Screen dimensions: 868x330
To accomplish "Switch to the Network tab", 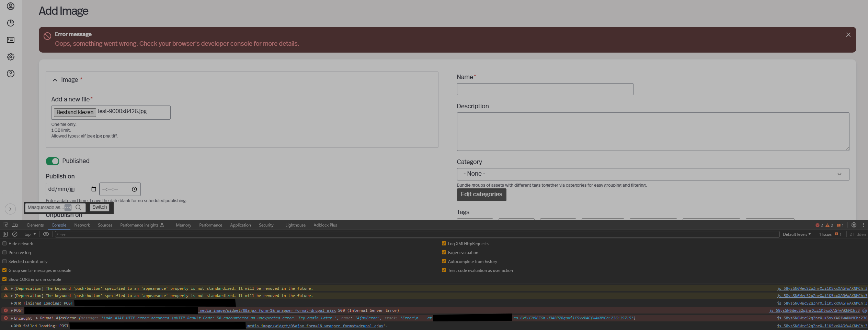I will [x=82, y=225].
